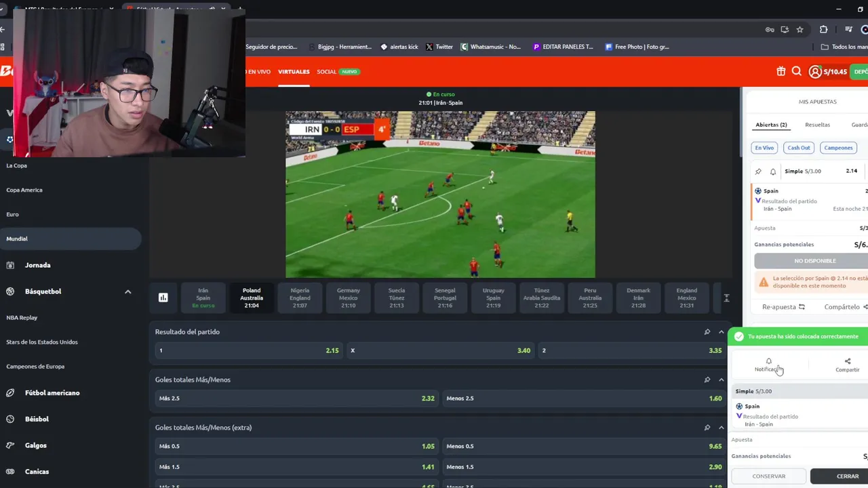The image size is (868, 488).
Task: Click bell icon on open Simple bet
Action: point(772,171)
